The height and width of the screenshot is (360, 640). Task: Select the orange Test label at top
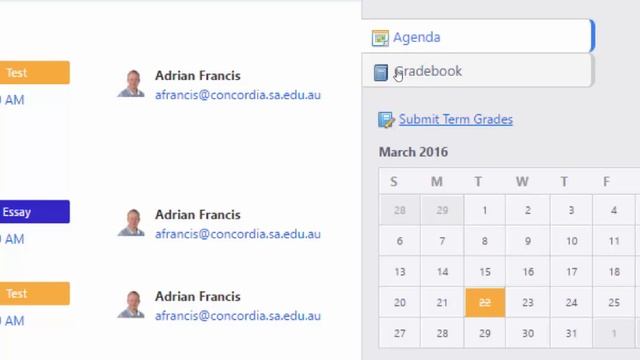point(34,73)
